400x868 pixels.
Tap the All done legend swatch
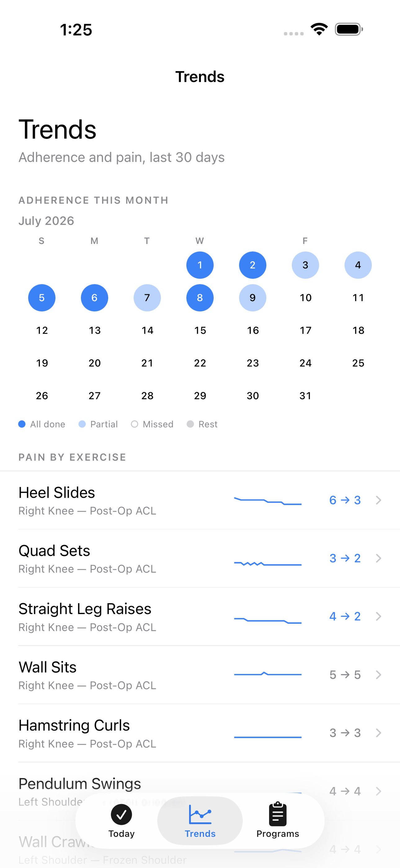[x=22, y=424]
